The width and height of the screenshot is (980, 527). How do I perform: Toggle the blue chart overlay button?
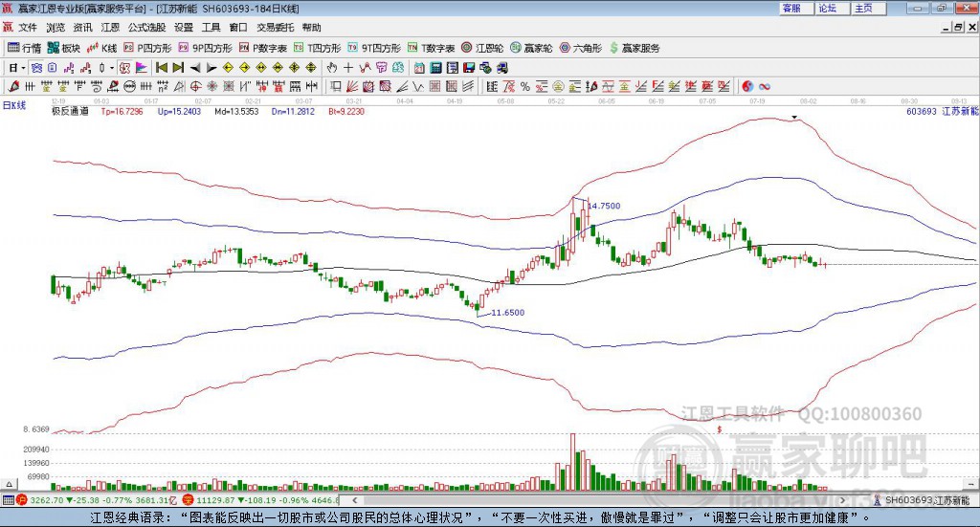36,68
